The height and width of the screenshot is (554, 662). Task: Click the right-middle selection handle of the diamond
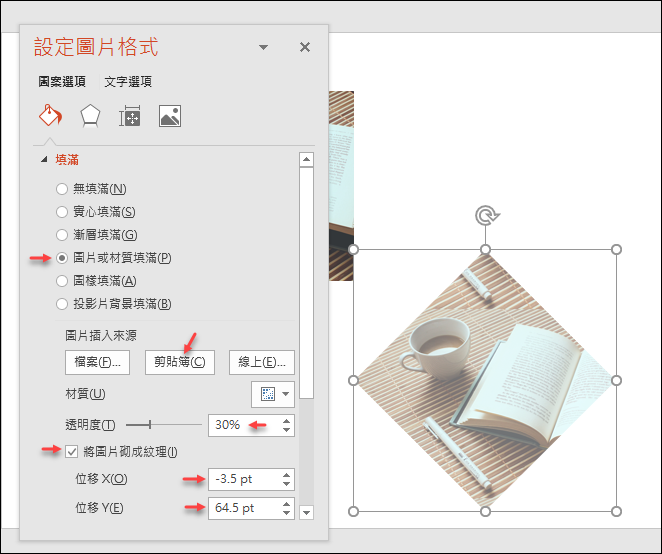(x=616, y=380)
